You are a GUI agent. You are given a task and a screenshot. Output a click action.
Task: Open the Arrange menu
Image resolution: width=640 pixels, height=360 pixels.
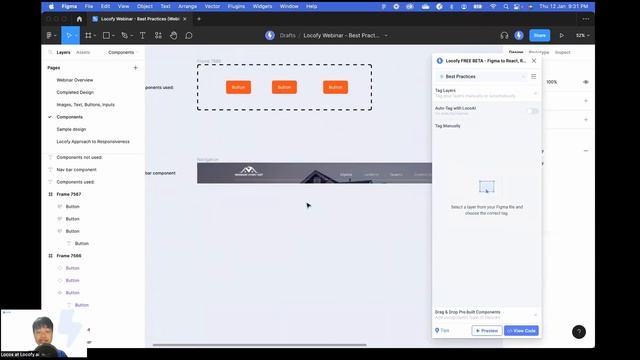(x=187, y=7)
